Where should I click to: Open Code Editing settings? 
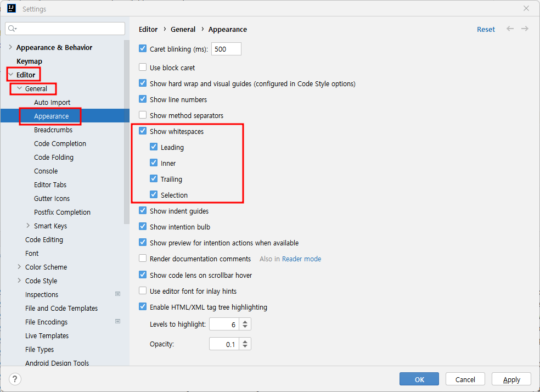tap(44, 240)
